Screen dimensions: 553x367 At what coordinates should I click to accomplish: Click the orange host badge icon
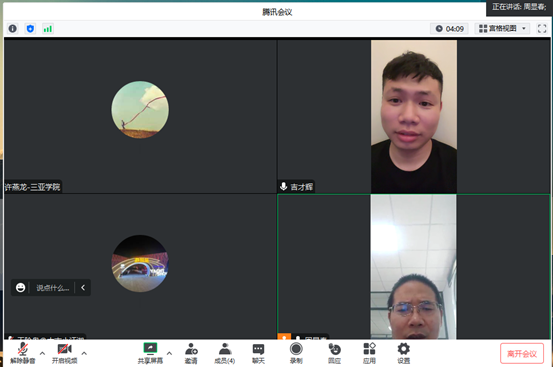coord(284,337)
